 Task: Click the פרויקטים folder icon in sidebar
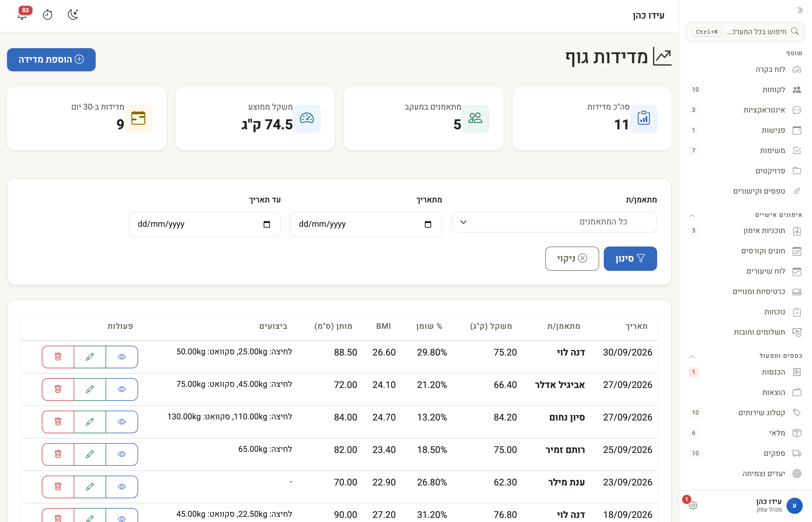(x=797, y=171)
